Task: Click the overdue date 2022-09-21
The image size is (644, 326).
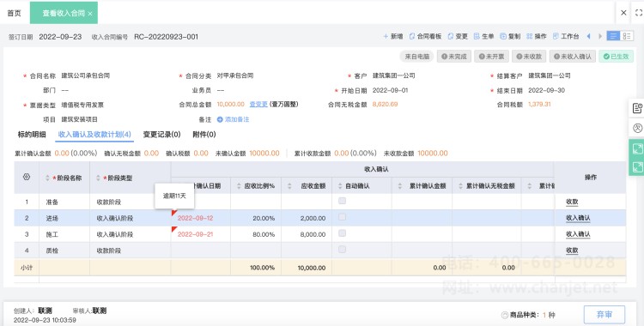Action: pyautogui.click(x=195, y=234)
